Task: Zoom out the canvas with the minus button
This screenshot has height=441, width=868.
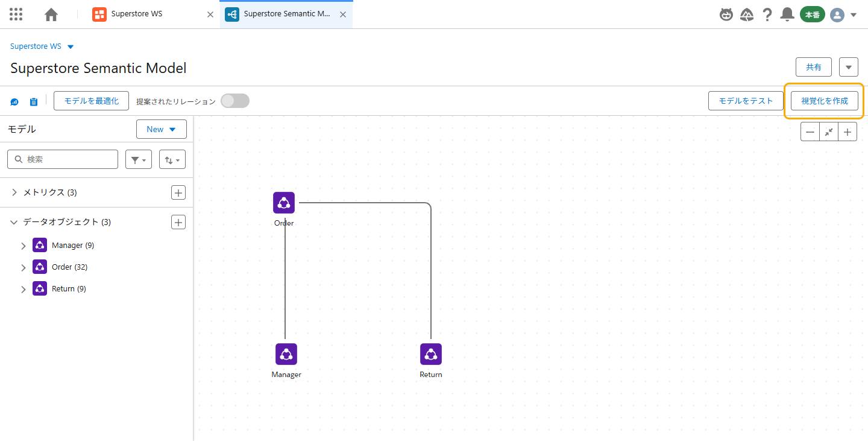Action: 810,132
